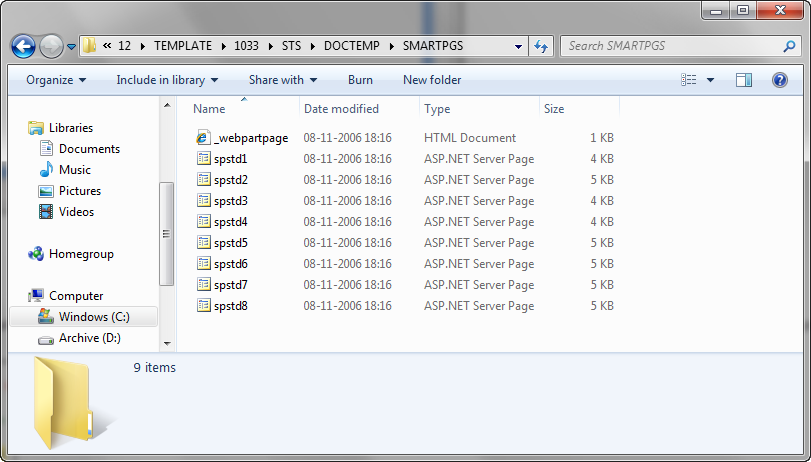Image resolution: width=811 pixels, height=462 pixels.
Task: Navigate to TEMPLATE in the breadcrumb
Action: click(x=183, y=46)
